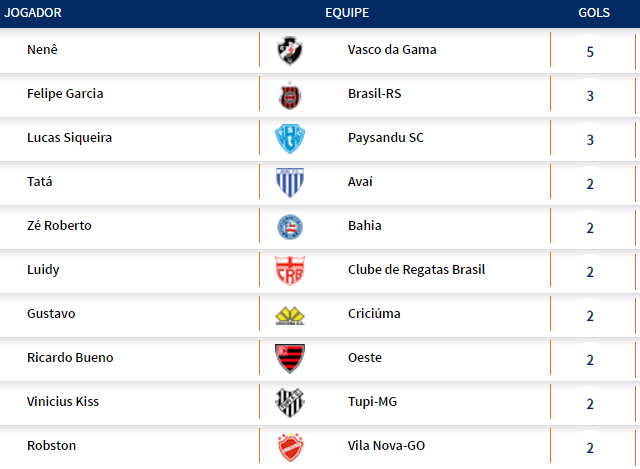Select the Criciúma team badge
The height and width of the screenshot is (469, 640).
tap(290, 315)
